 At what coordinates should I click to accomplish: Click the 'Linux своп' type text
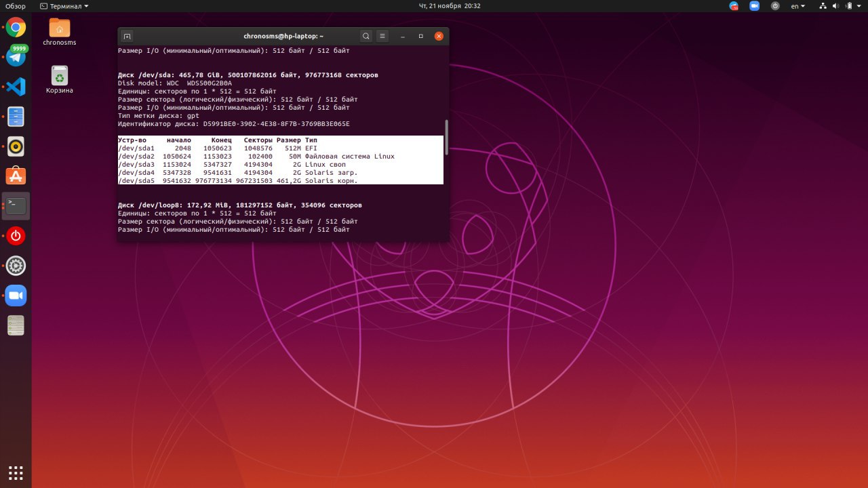(325, 164)
